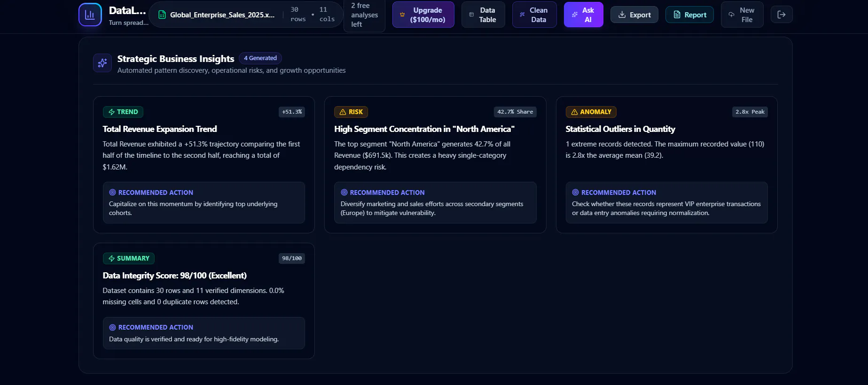Click target icon in Summary card's Recommended Action

coord(112,327)
